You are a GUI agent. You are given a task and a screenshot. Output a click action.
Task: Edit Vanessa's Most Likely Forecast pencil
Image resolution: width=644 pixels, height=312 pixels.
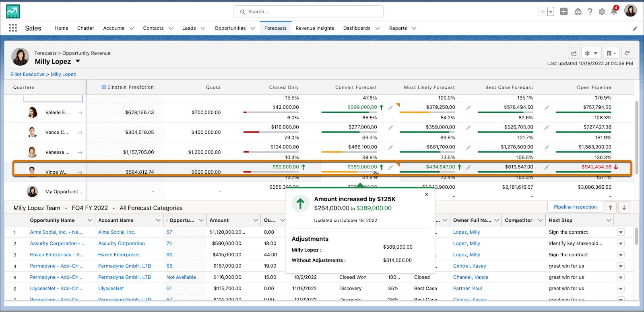click(x=469, y=147)
